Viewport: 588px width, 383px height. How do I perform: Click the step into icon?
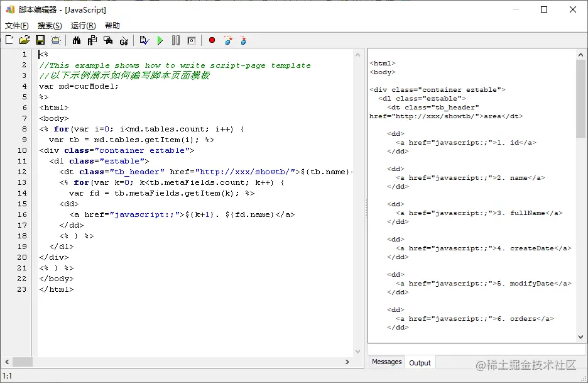point(243,40)
